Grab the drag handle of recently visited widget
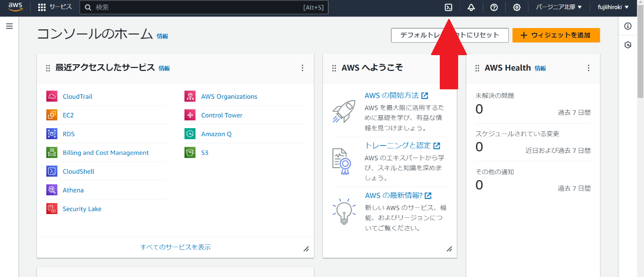 pyautogui.click(x=48, y=68)
